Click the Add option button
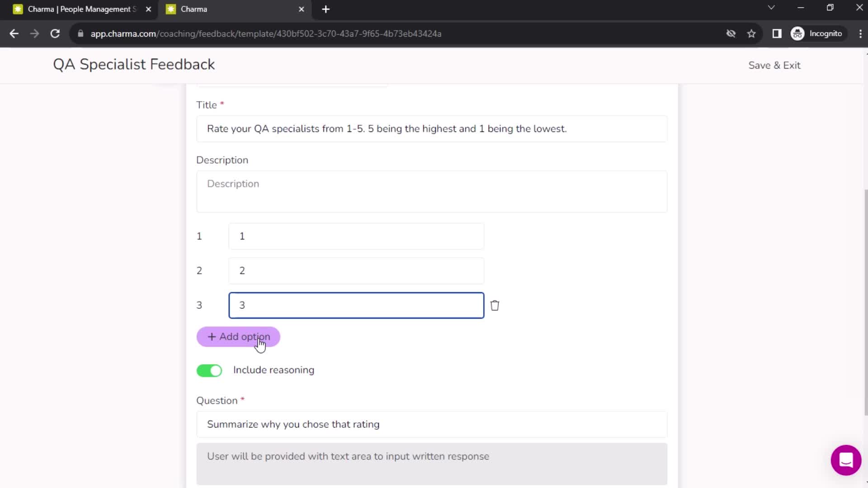The width and height of the screenshot is (868, 488). (x=238, y=337)
